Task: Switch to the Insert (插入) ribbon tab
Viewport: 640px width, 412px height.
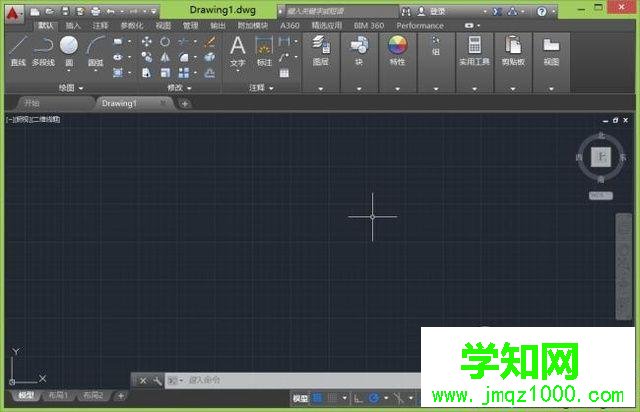Action: coord(73,26)
